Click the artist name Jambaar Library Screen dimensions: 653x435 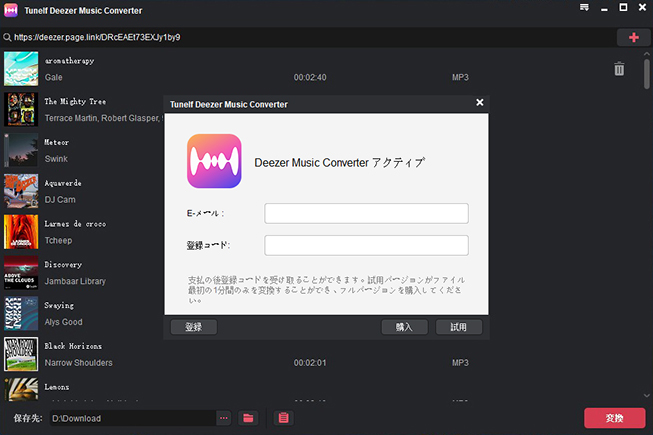pyautogui.click(x=75, y=281)
